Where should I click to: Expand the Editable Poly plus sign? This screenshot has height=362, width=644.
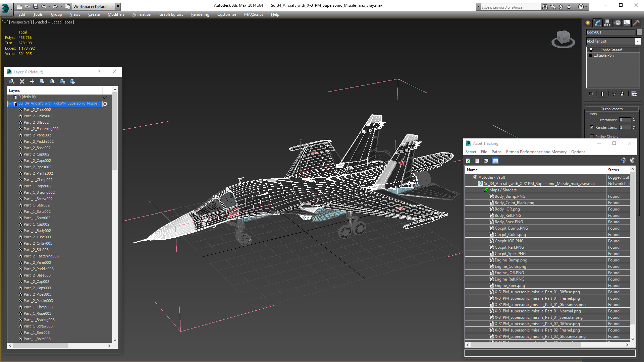pyautogui.click(x=590, y=55)
